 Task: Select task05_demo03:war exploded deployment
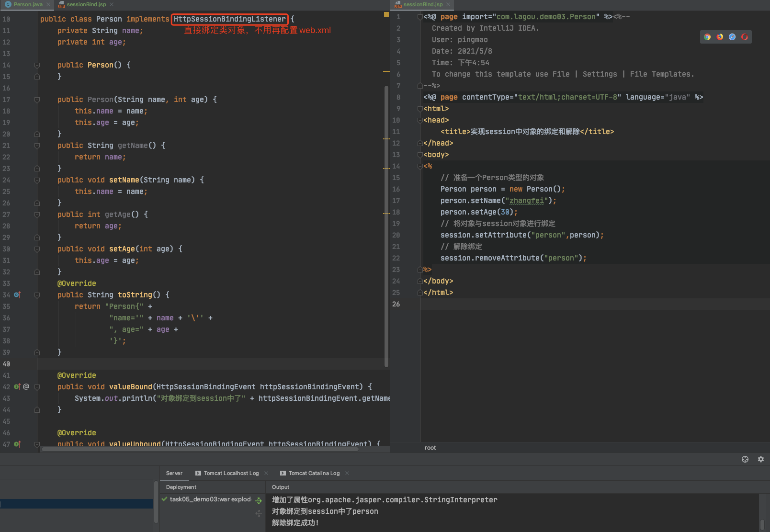(210, 499)
